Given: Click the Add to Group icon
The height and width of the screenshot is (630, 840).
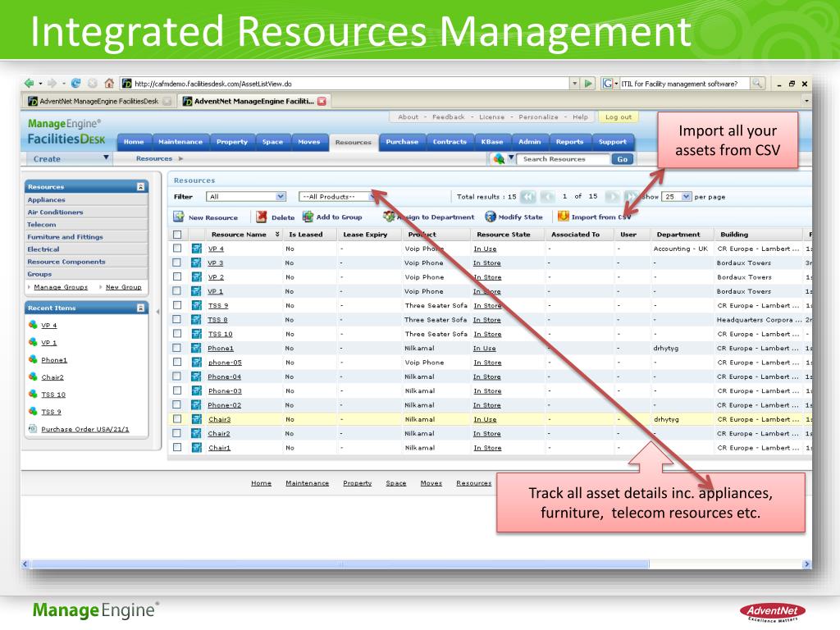Looking at the screenshot, I should [x=308, y=217].
